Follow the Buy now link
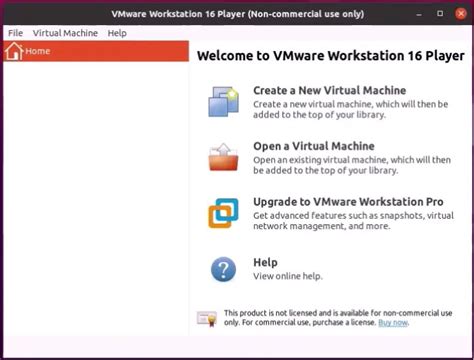The image size is (474, 360). click(x=393, y=323)
